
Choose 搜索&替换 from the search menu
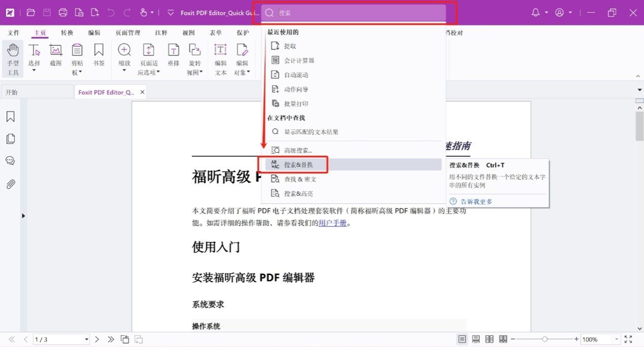tap(299, 165)
